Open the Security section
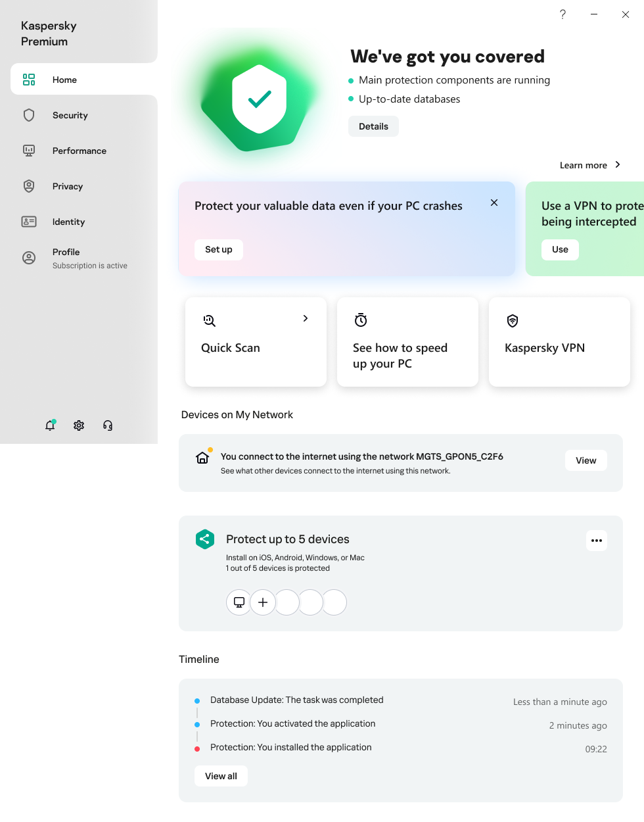This screenshot has height=822, width=644. pos(84,115)
